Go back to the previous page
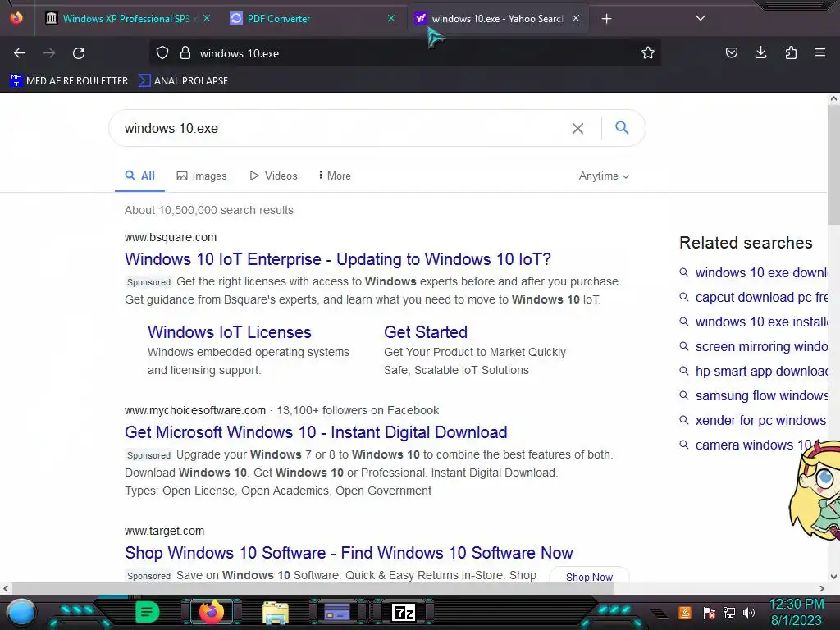This screenshot has height=630, width=840. coord(20,53)
